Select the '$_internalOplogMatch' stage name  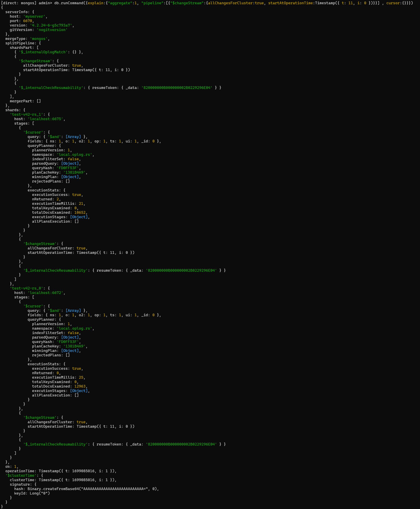pyautogui.click(x=43, y=52)
